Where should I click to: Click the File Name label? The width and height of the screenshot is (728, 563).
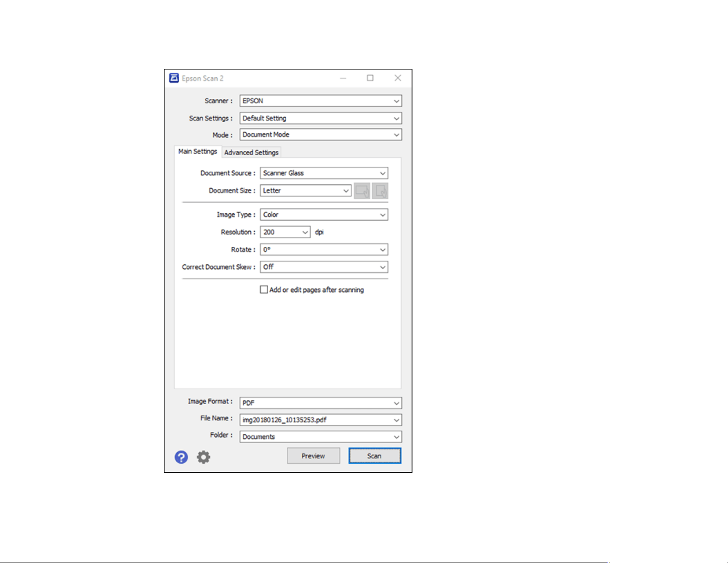pyautogui.click(x=216, y=418)
